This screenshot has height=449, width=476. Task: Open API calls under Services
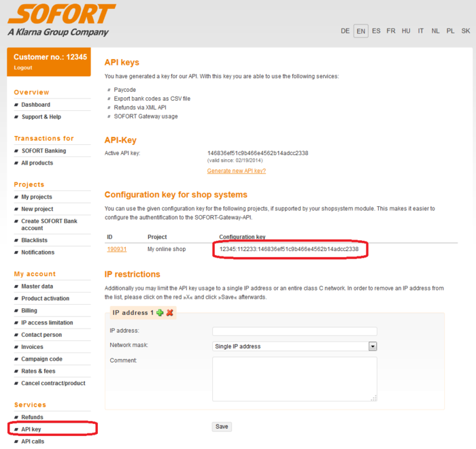(33, 442)
